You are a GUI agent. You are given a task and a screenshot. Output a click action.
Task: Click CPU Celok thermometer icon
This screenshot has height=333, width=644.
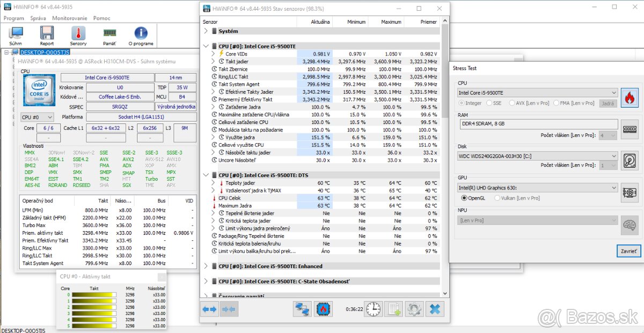click(x=214, y=198)
